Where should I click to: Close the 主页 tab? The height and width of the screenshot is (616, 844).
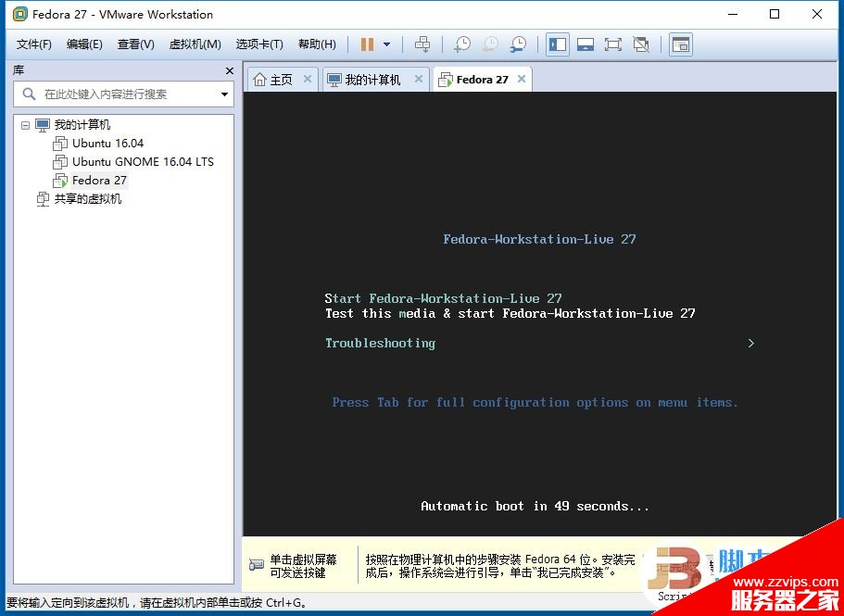point(308,79)
